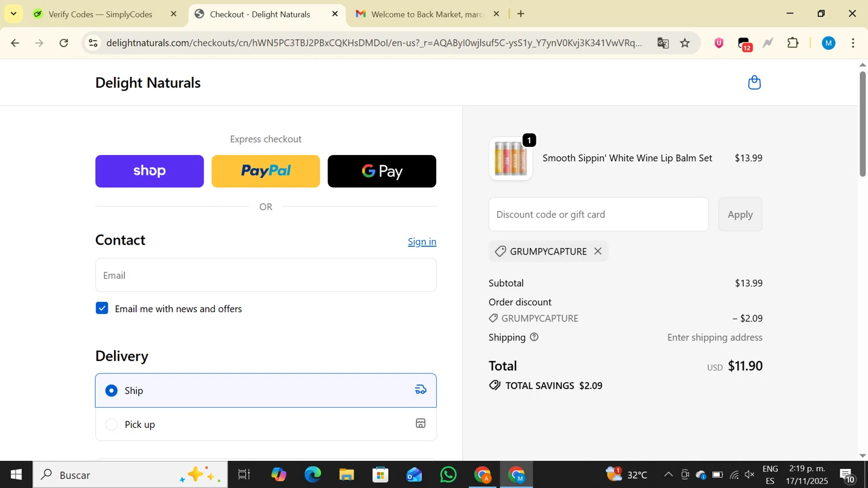The width and height of the screenshot is (868, 488).
Task: Show hidden system tray icons
Action: pyautogui.click(x=668, y=475)
